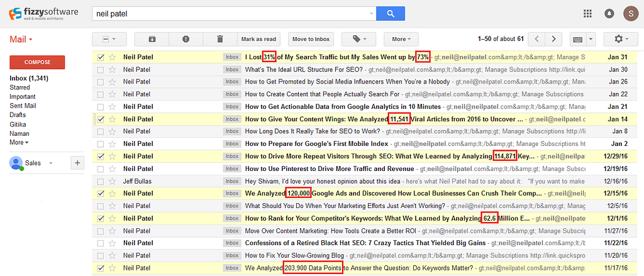Go to older messages with right arrow
The height and width of the screenshot is (276, 644).
tap(553, 39)
